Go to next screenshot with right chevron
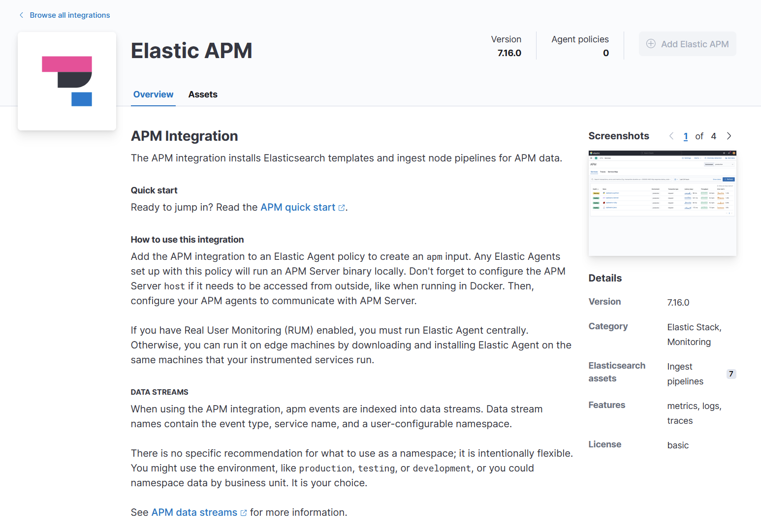The image size is (761, 532). 729,136
